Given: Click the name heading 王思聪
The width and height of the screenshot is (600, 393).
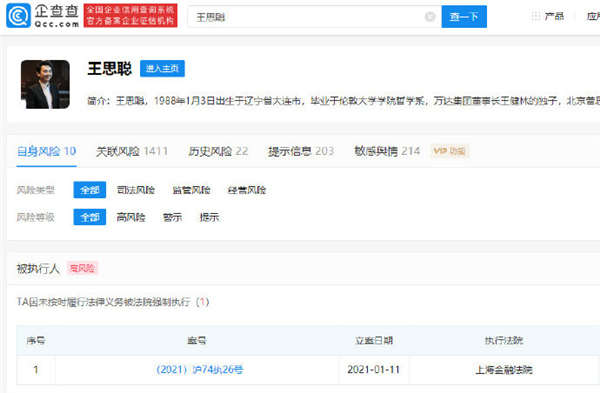Looking at the screenshot, I should tap(109, 68).
